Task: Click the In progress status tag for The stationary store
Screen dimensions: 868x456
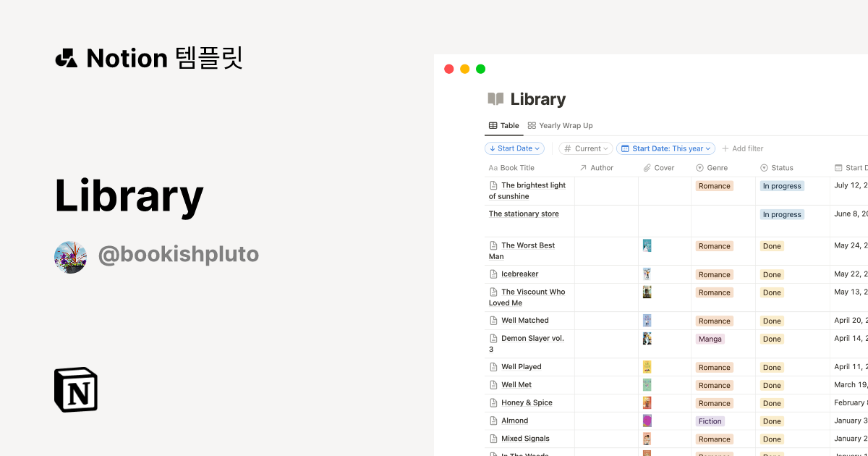Action: click(x=782, y=214)
